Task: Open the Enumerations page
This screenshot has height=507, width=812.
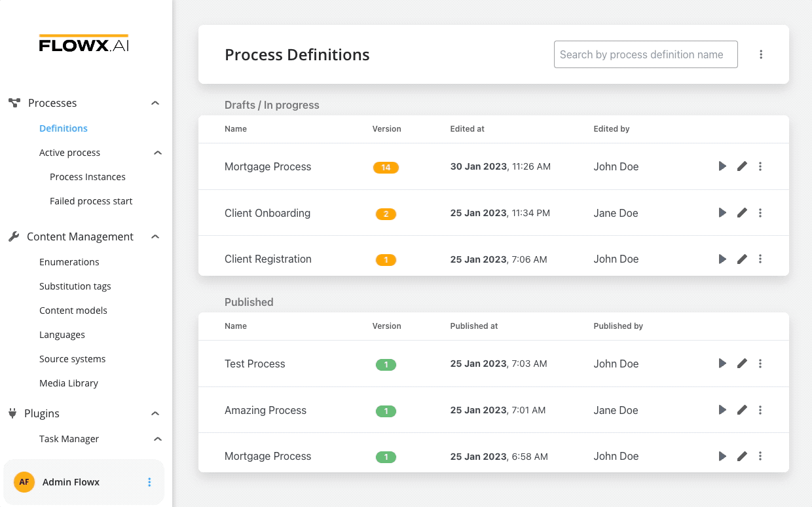Action: pyautogui.click(x=69, y=261)
